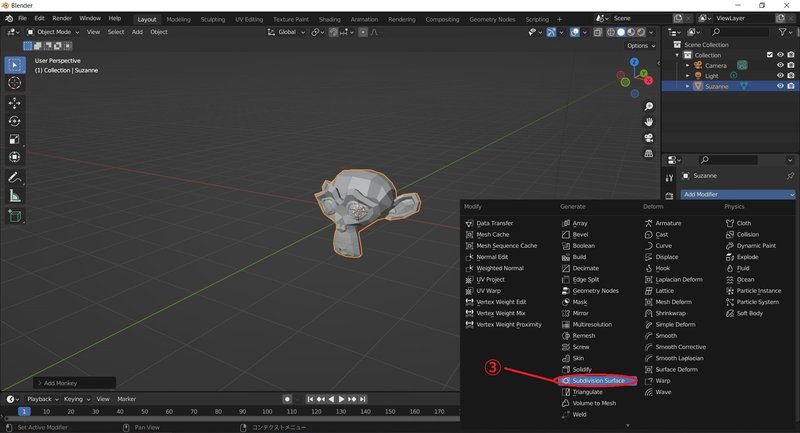
Task: Play animation in reverse
Action: pyautogui.click(x=332, y=399)
